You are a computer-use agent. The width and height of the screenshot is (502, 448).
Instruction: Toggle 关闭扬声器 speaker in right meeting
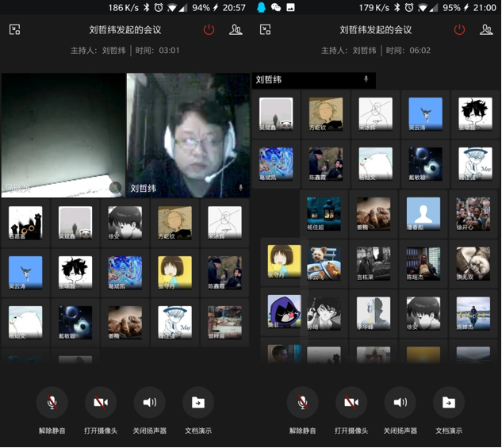tap(400, 403)
